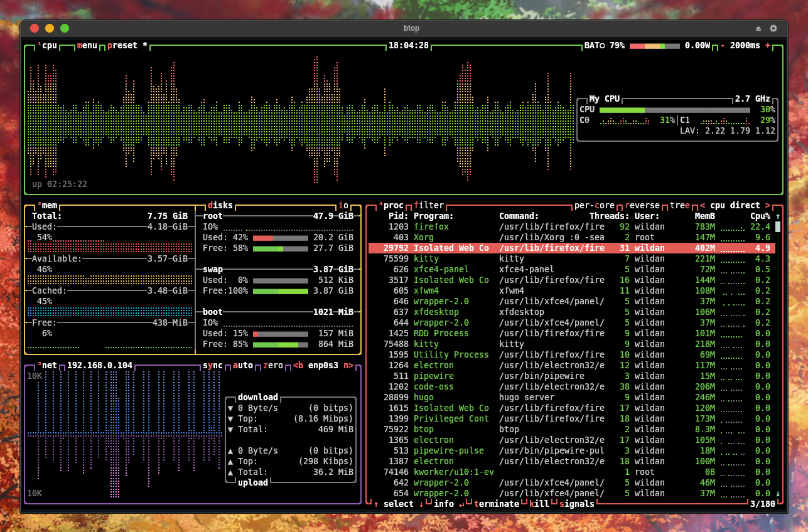Click the down arrow below the process scrollbar
This screenshot has width=808, height=532.
pyautogui.click(x=778, y=493)
